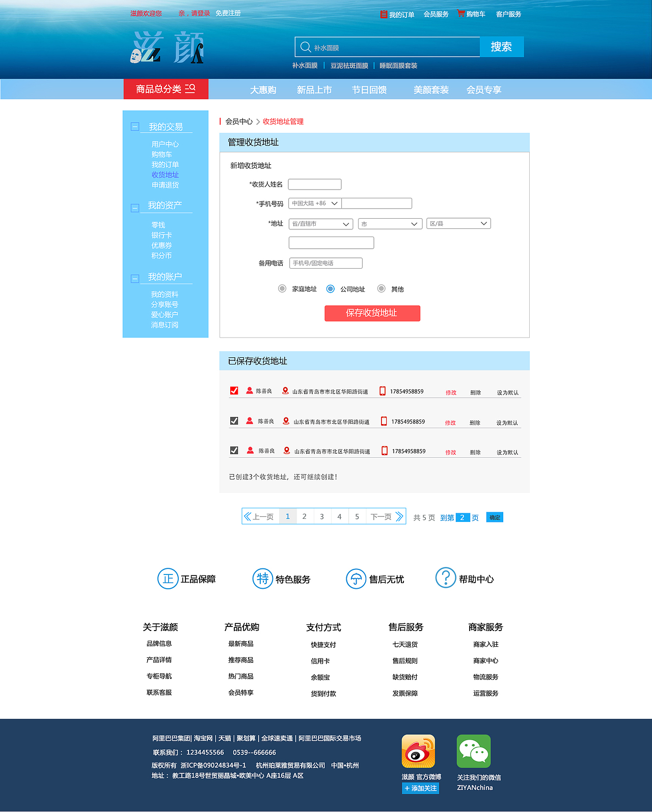Open the 会员专享 navigation tab
The width and height of the screenshot is (652, 812).
point(484,90)
